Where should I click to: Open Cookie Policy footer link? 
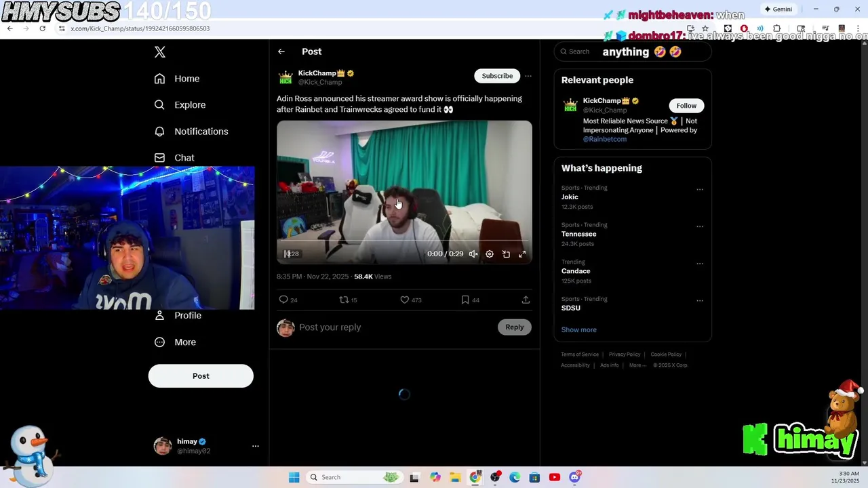pyautogui.click(x=666, y=354)
